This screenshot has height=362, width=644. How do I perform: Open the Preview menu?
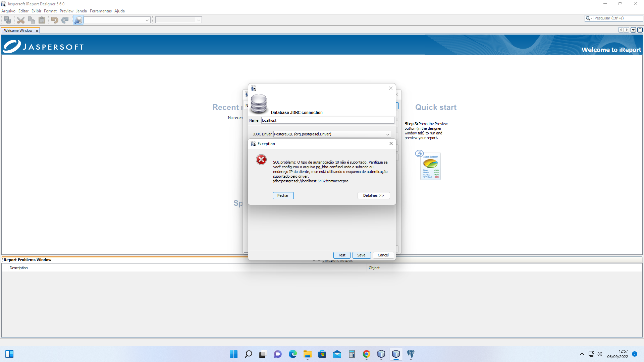point(66,11)
